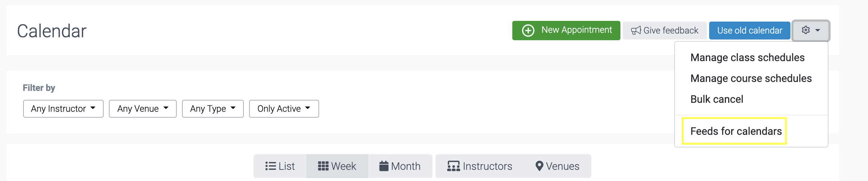
Task: Choose Manage class schedules from menu
Action: [747, 58]
